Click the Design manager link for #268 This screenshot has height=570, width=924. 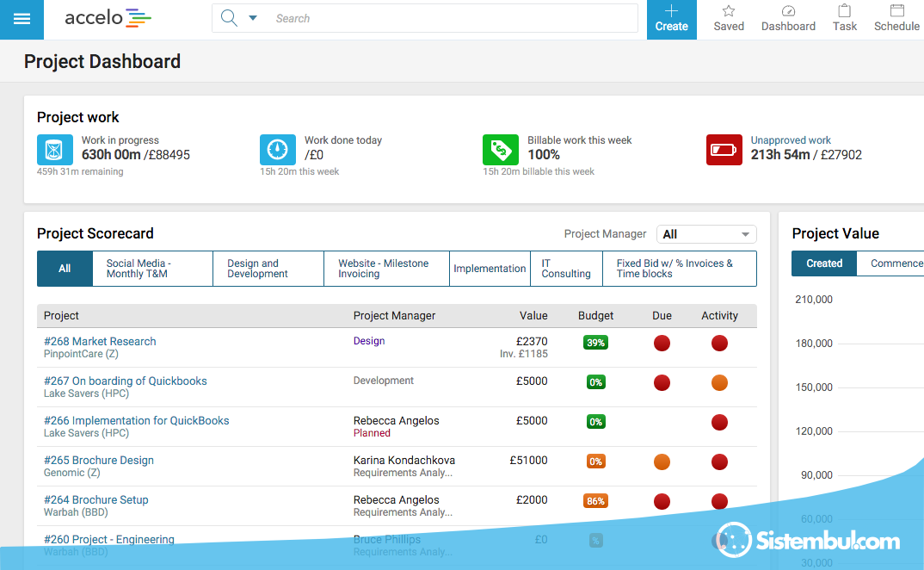click(369, 341)
